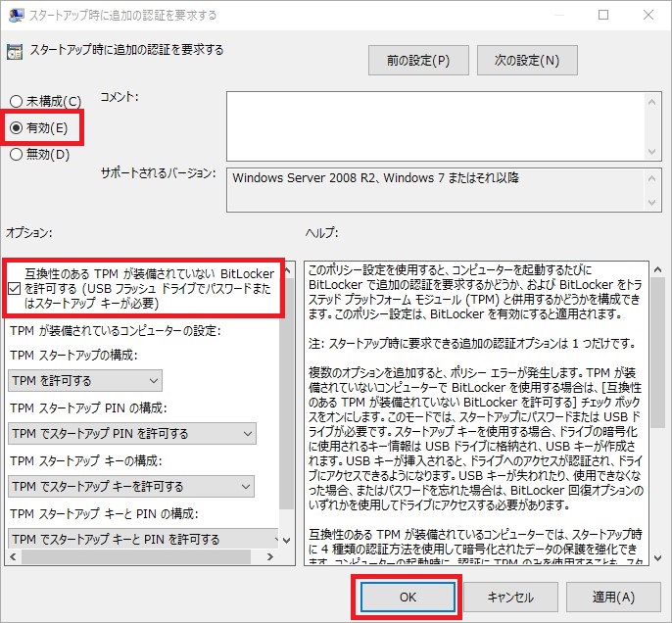Click the TPM が装備されているコンピューターの設定 label
Screen dimensions: 672x623
click(x=116, y=331)
